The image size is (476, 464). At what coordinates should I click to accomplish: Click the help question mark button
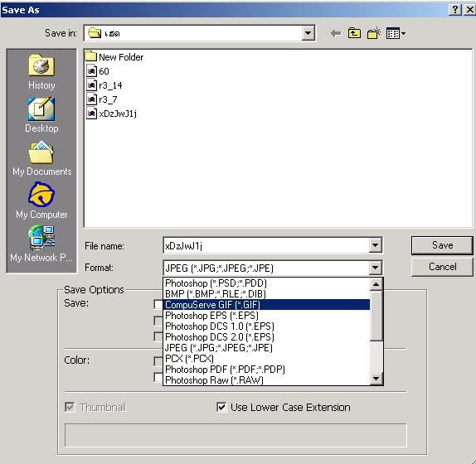pos(454,10)
